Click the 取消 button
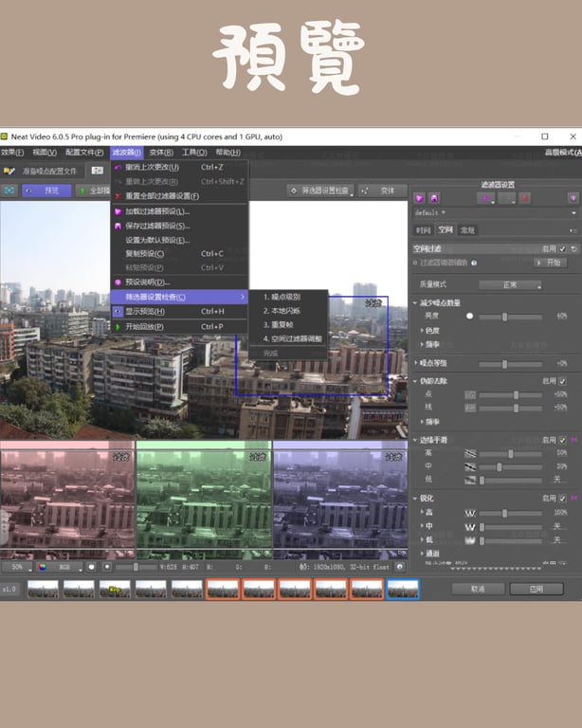Image resolution: width=582 pixels, height=728 pixels. pyautogui.click(x=478, y=589)
